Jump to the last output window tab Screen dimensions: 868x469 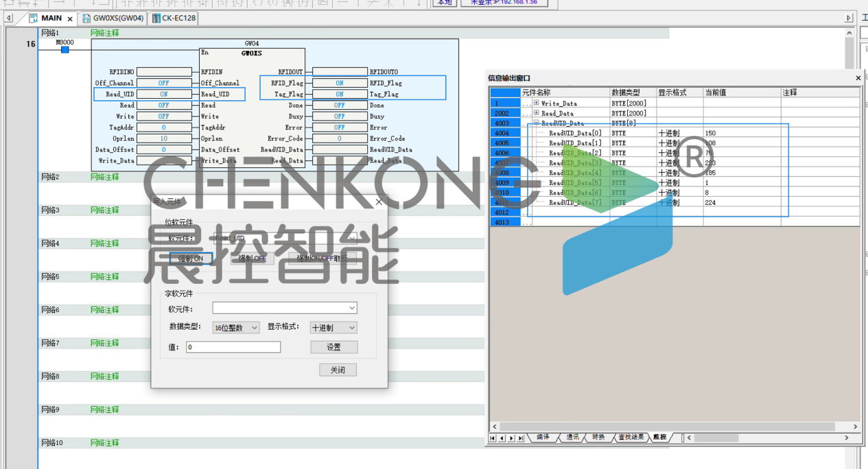[521, 437]
